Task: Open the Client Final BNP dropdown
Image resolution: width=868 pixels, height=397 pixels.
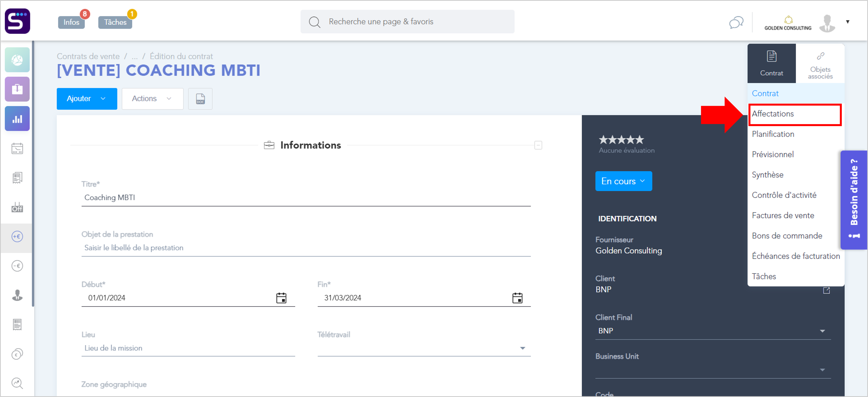Action: click(713, 331)
